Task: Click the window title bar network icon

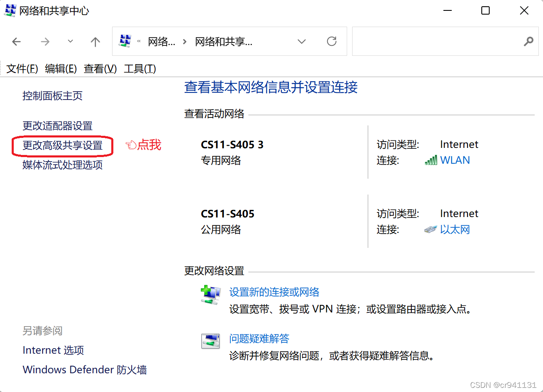Action: [10, 10]
